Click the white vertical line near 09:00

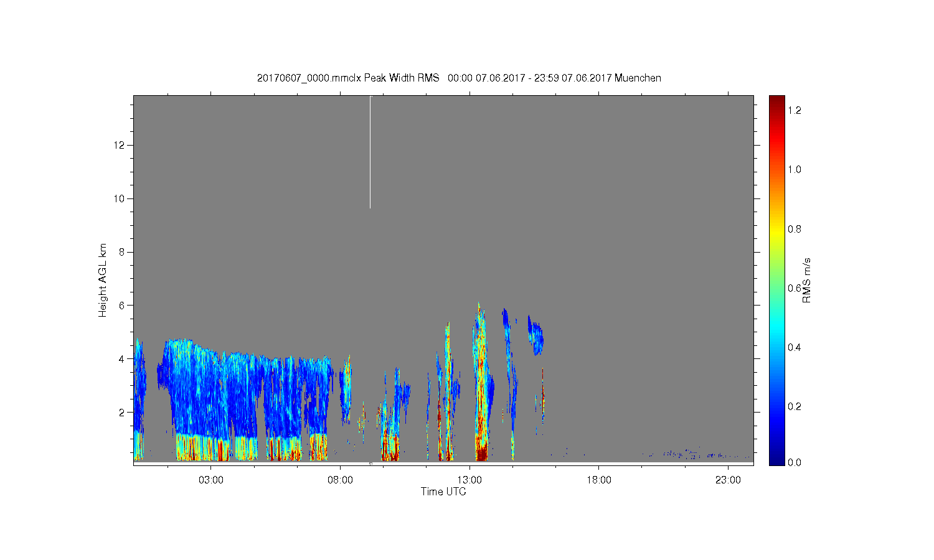click(x=370, y=152)
